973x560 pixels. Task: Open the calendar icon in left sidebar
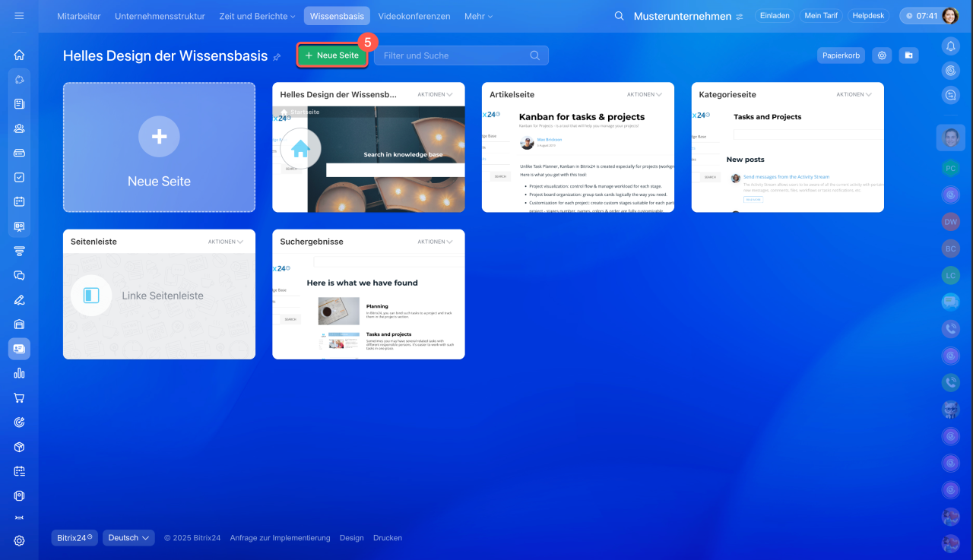coord(19,201)
